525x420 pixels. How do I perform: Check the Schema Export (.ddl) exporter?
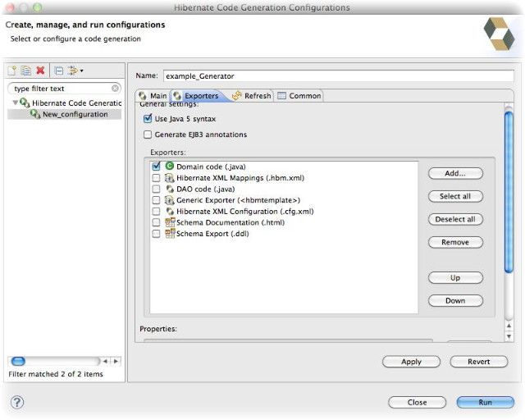tap(156, 234)
